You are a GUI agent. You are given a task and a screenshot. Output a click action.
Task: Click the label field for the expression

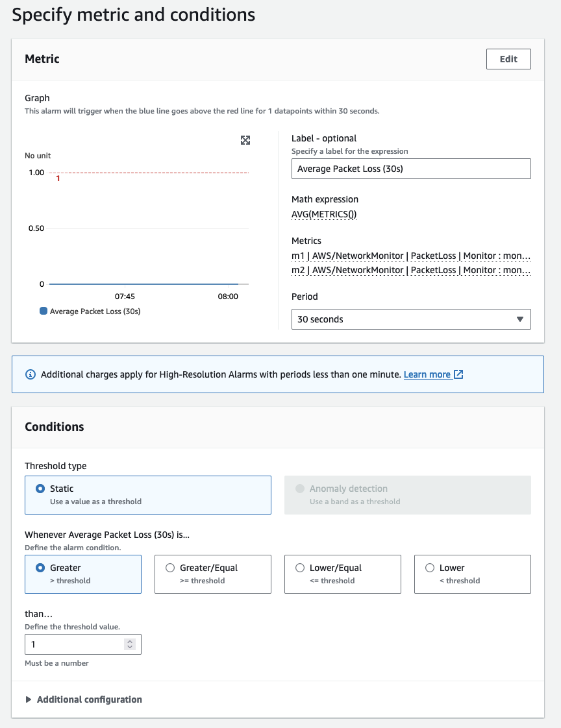pos(411,169)
